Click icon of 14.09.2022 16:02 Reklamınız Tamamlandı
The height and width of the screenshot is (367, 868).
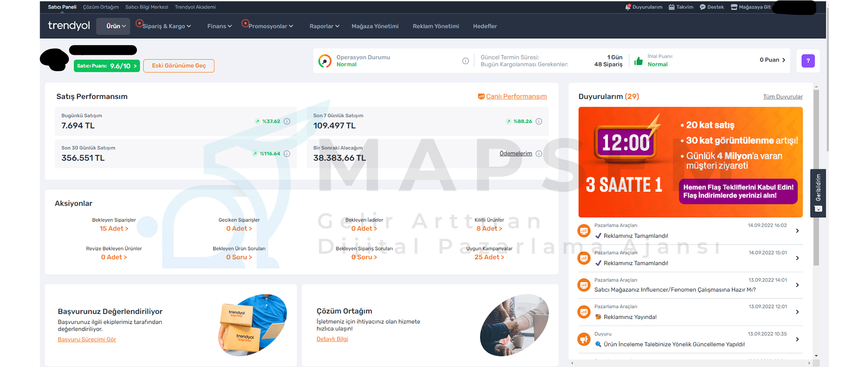[x=584, y=231]
